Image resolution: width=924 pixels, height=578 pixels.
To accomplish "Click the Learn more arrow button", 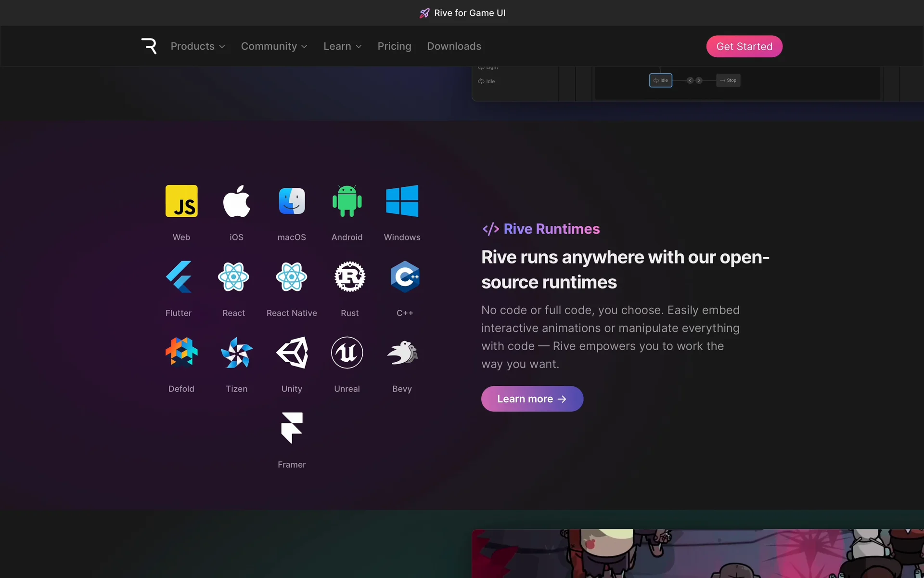I will (x=532, y=399).
